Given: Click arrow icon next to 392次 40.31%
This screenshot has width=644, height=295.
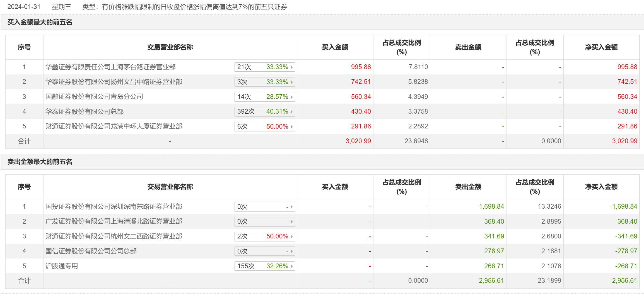Looking at the screenshot, I should [292, 112].
